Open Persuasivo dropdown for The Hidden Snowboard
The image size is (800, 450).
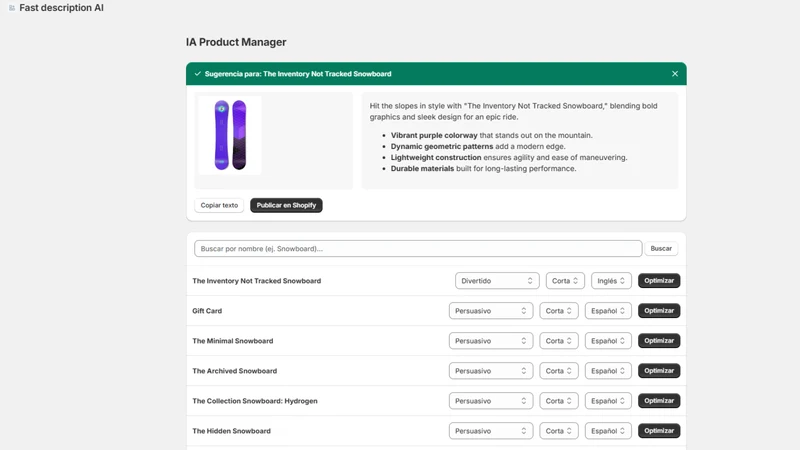pos(491,431)
